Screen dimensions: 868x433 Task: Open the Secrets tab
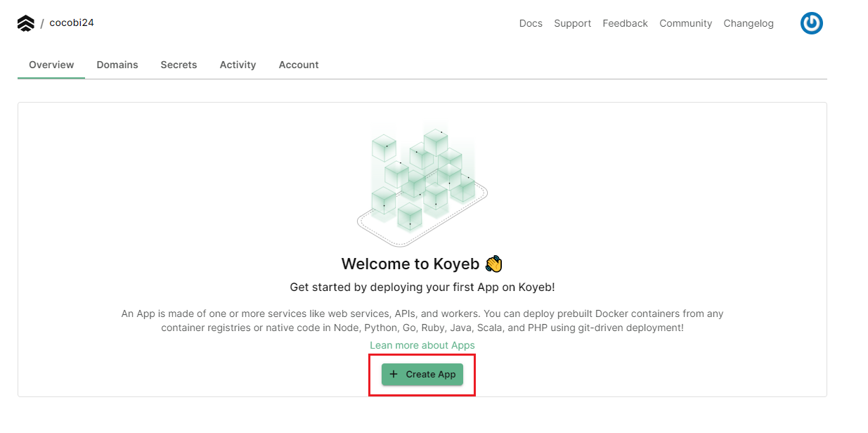(x=179, y=65)
